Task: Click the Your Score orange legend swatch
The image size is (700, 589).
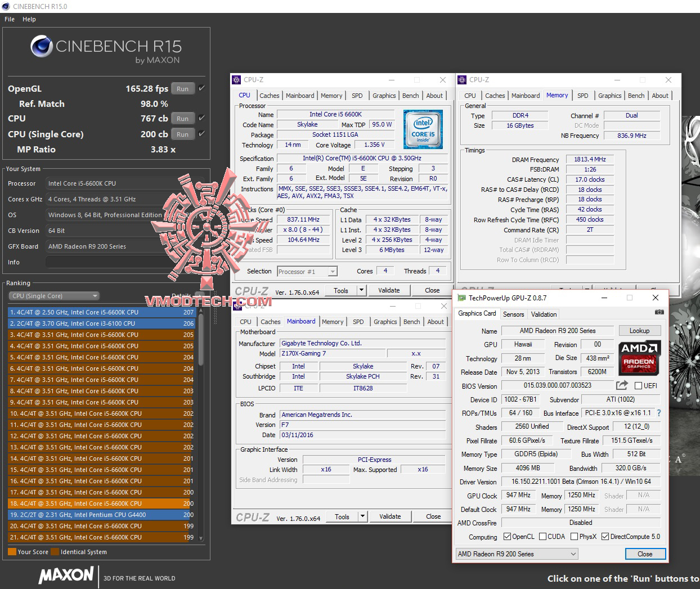Action: (12, 552)
